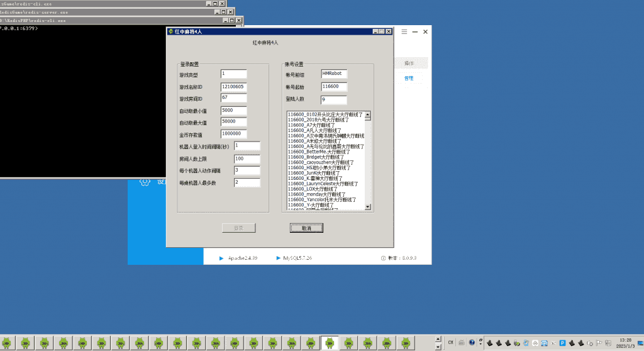
Task: Click the show desktop icon beside the clock
Action: [640, 343]
